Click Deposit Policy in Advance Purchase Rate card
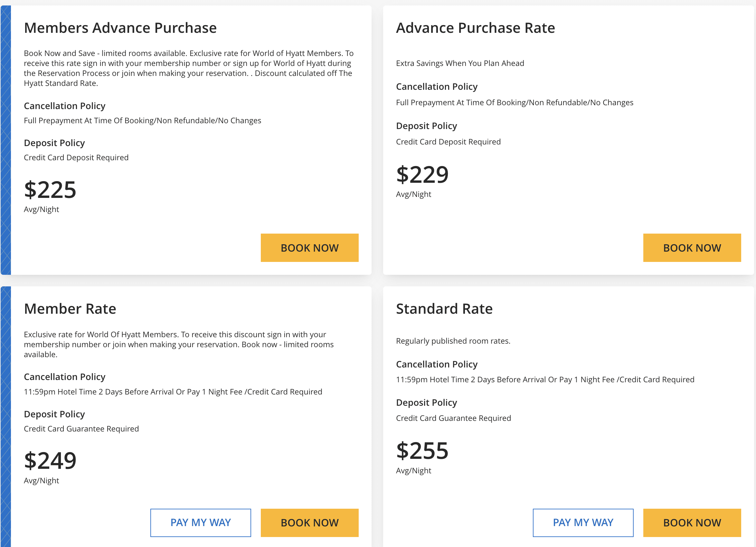This screenshot has width=756, height=547. pyautogui.click(x=426, y=126)
